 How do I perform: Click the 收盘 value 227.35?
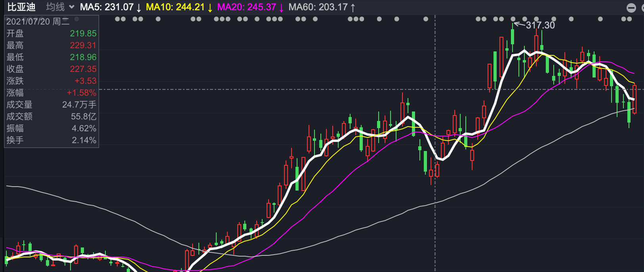(83, 69)
